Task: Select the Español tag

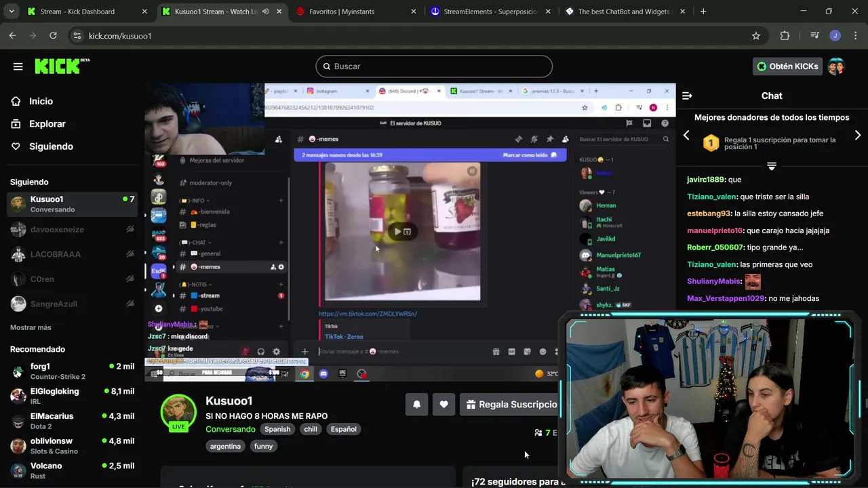Action: [344, 429]
